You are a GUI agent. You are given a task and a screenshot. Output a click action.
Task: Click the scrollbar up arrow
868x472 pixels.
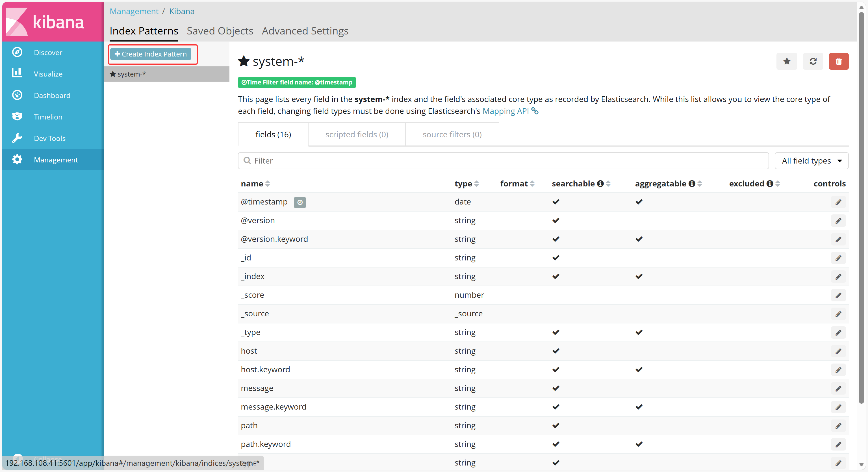(861, 7)
